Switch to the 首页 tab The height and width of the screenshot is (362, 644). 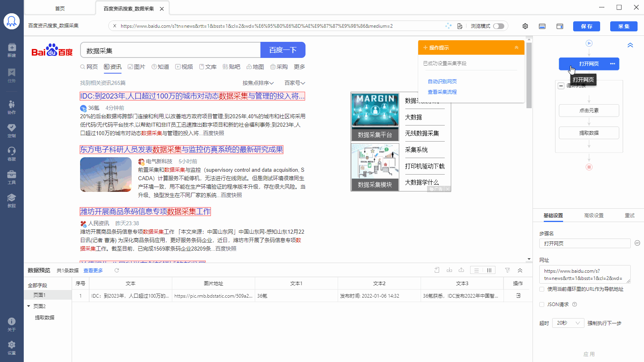tap(60, 8)
